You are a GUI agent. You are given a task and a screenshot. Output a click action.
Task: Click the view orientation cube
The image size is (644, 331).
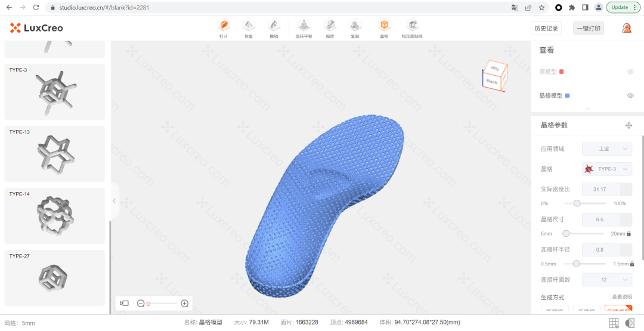tap(495, 76)
